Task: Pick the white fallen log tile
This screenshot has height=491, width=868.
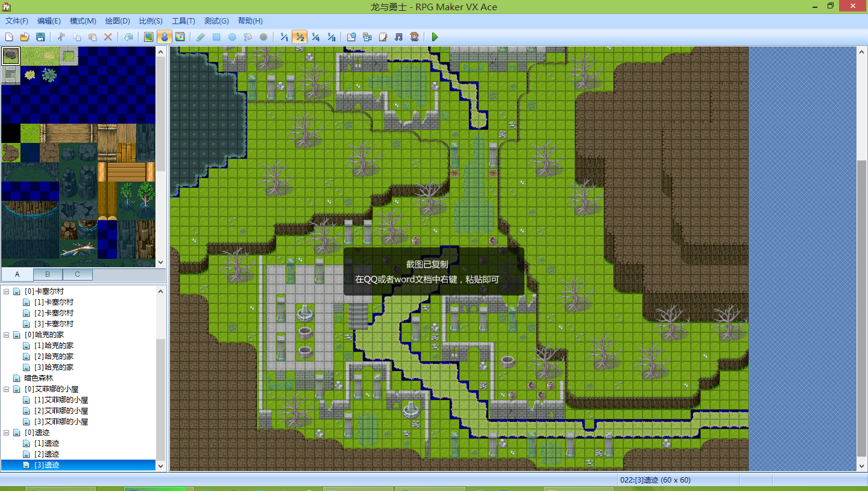Action: [78, 249]
